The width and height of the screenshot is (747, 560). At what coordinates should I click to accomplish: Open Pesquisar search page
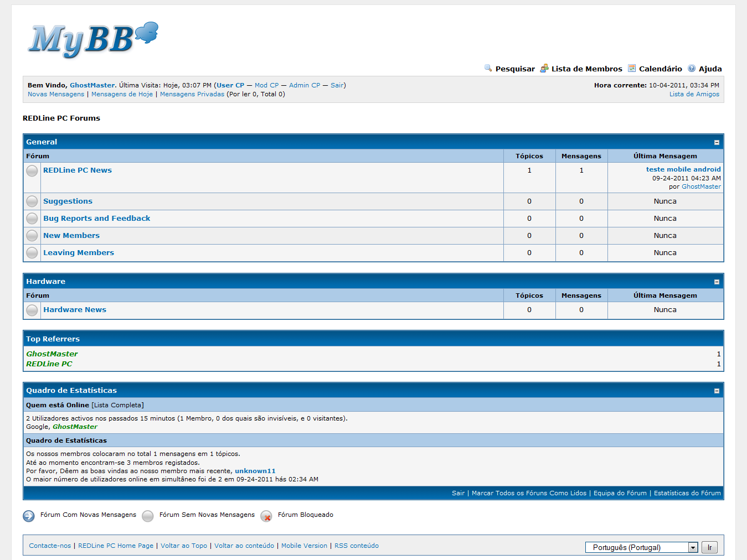[x=515, y=69]
